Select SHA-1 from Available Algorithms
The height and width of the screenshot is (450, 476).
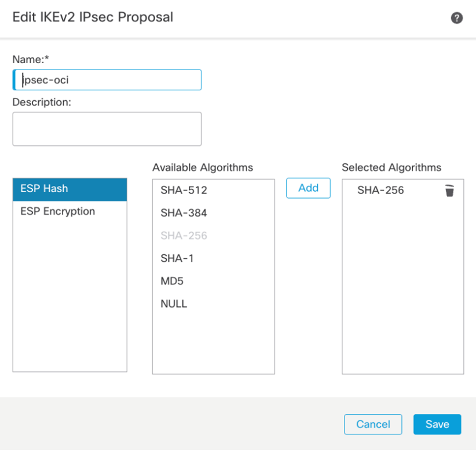(177, 258)
